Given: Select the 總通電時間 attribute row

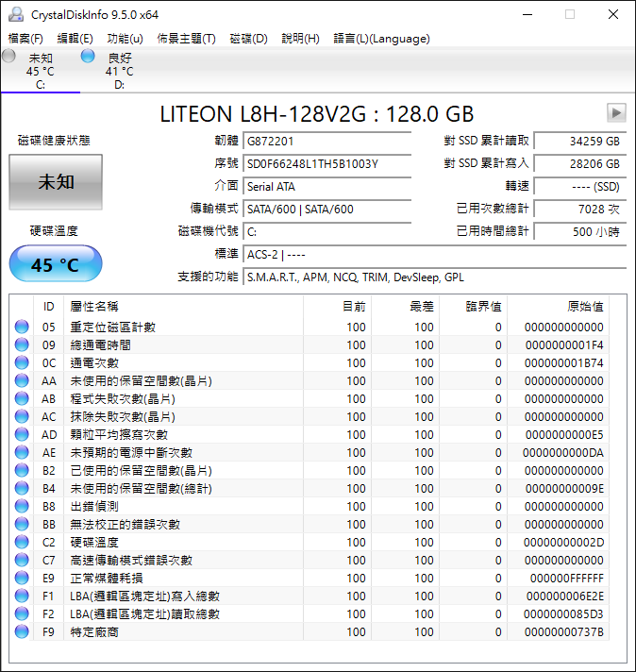Looking at the screenshot, I should point(309,345).
